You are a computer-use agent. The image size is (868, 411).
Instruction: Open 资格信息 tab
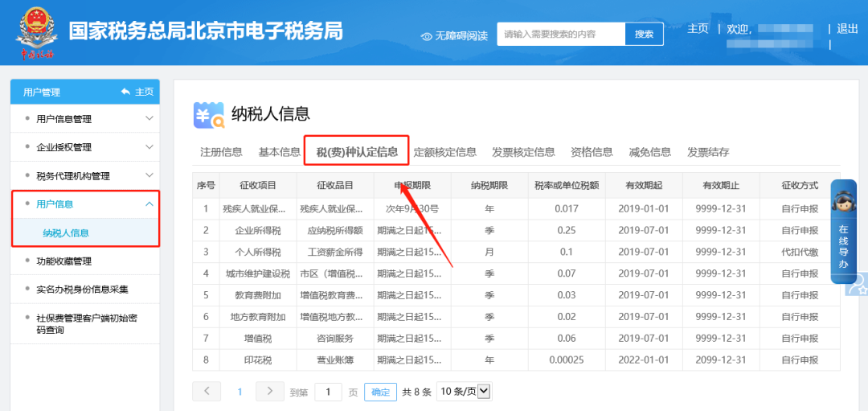click(x=592, y=152)
